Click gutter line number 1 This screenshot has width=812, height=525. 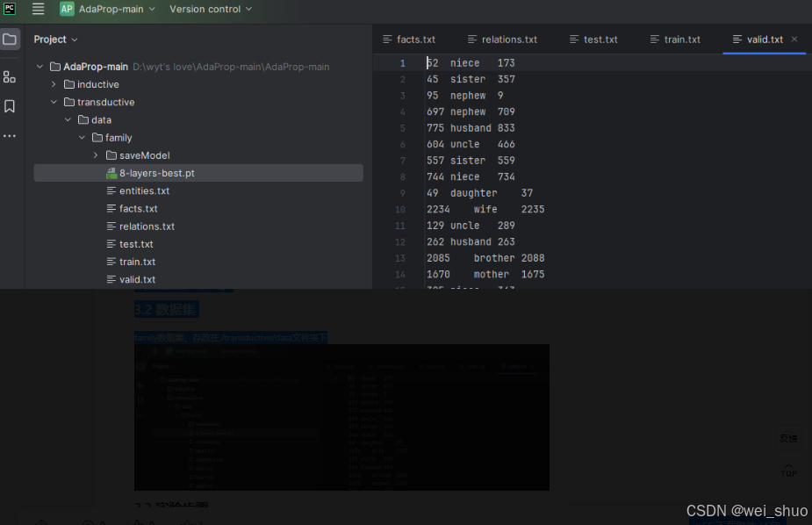click(x=402, y=63)
